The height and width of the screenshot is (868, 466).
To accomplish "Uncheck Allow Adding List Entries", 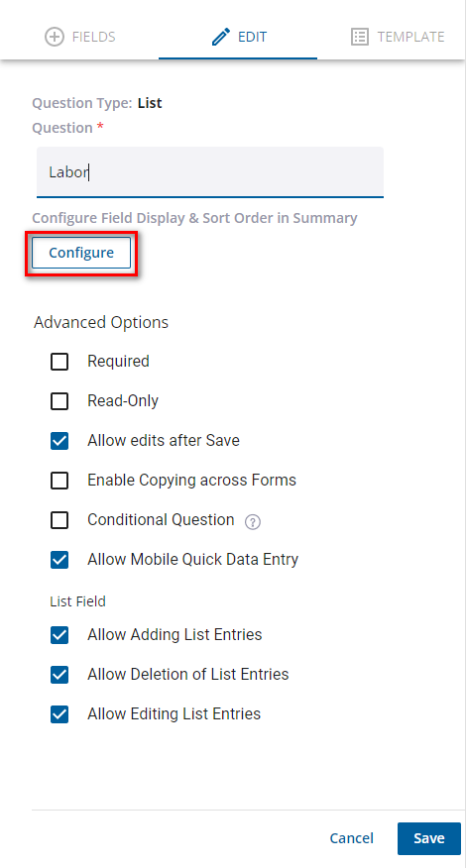I will (x=59, y=635).
